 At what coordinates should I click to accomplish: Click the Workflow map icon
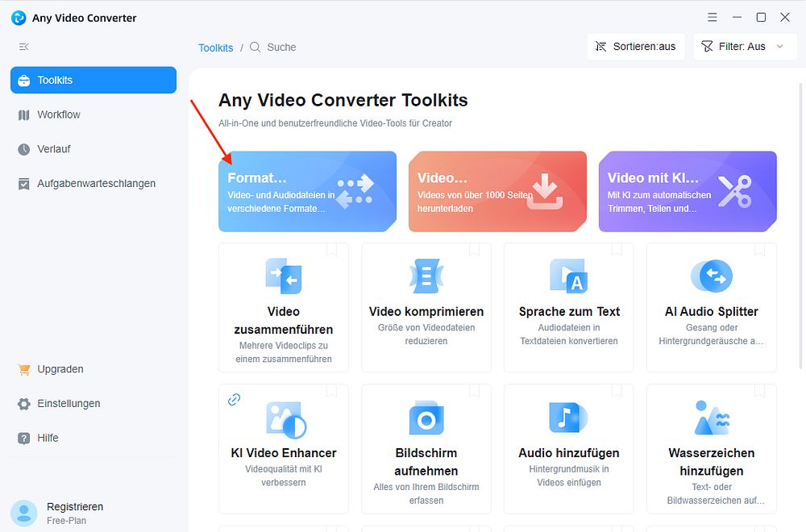coord(23,115)
